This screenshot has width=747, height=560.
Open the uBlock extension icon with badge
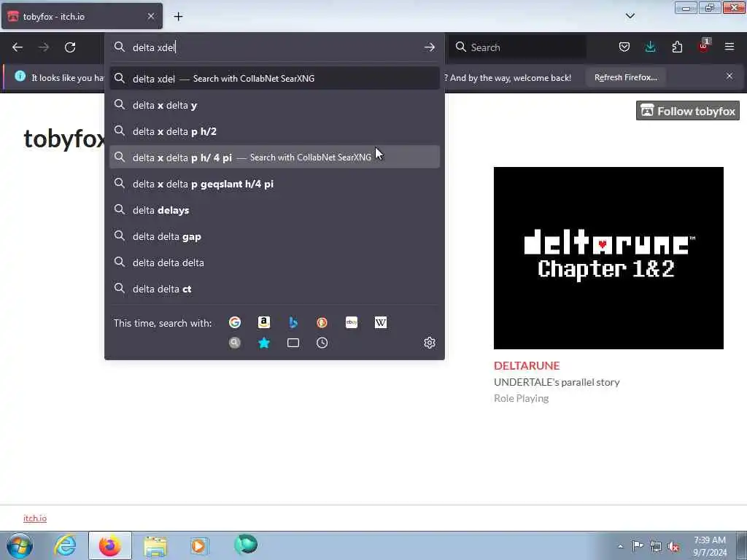coord(704,46)
